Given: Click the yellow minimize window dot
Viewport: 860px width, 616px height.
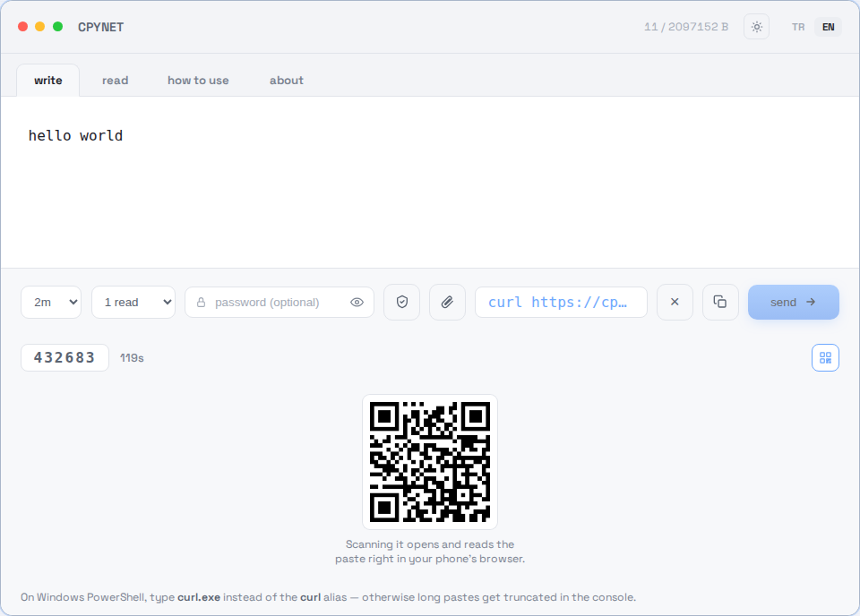Looking at the screenshot, I should 40,27.
